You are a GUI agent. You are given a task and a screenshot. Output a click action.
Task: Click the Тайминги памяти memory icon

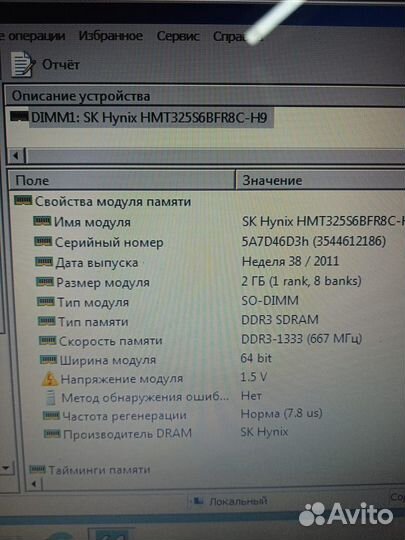37,468
